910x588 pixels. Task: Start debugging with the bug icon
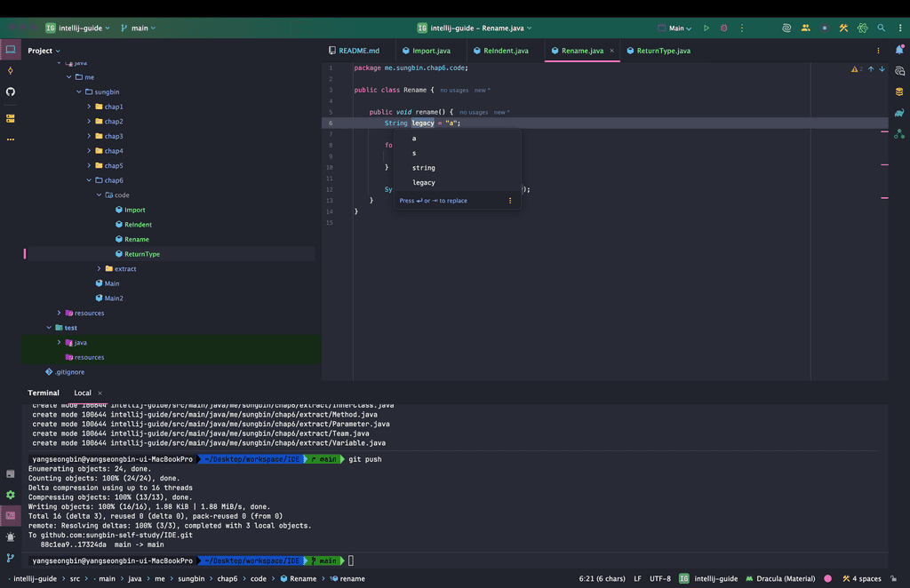click(723, 28)
